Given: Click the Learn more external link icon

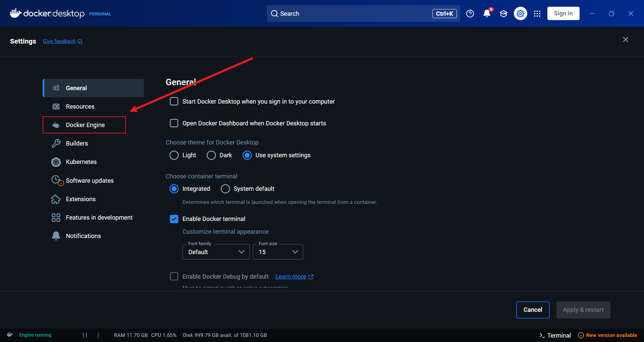Looking at the screenshot, I should pos(311,277).
